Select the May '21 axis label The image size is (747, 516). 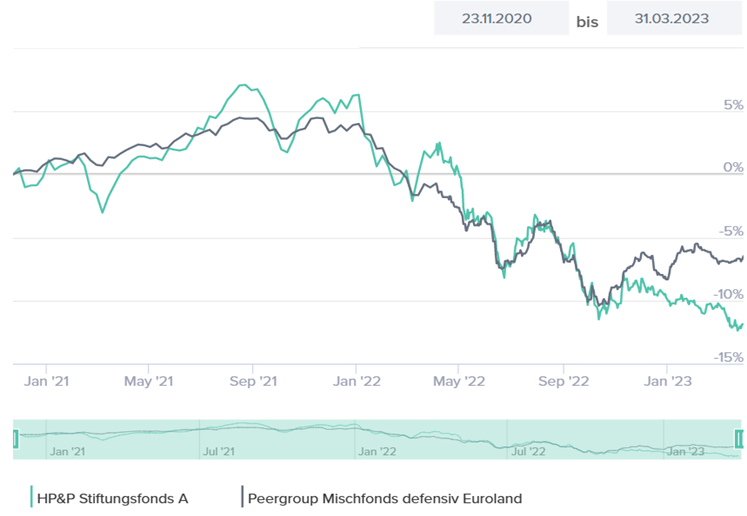149,380
